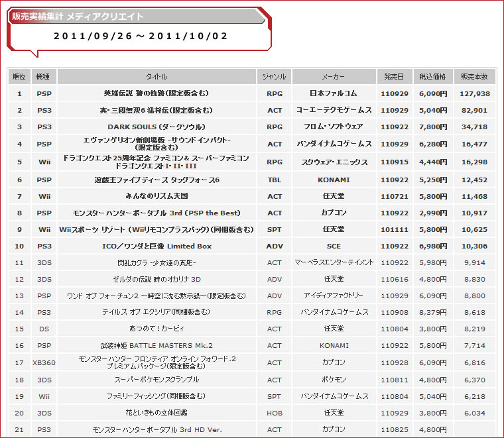Select title 閃乱カグラ -少女達の真影-
This screenshot has height=438, width=504.
(x=157, y=262)
